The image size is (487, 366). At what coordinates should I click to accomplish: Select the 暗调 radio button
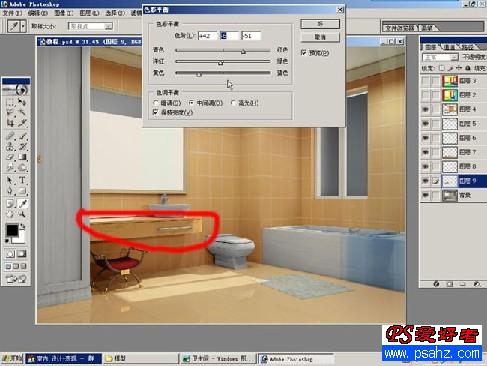(156, 103)
